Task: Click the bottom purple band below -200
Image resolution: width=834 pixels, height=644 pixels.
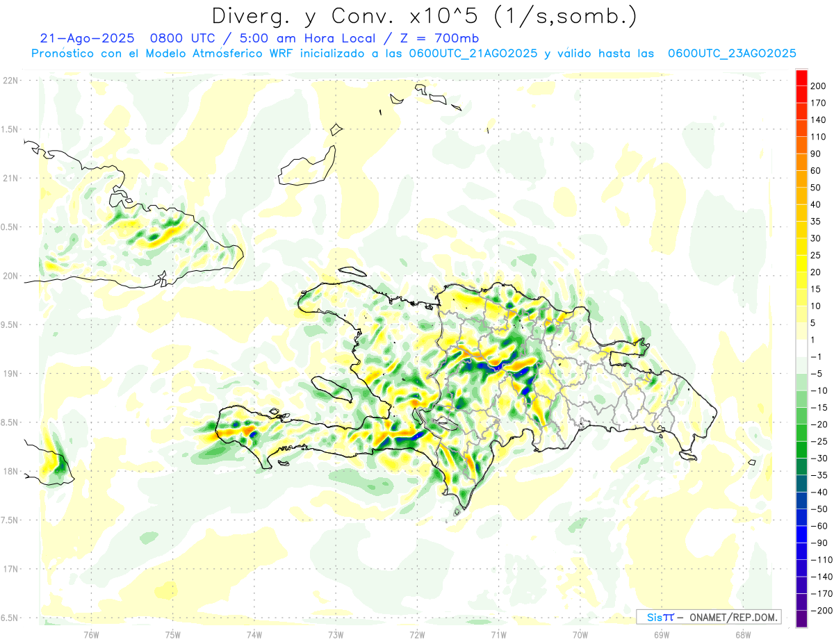Action: pos(802,619)
